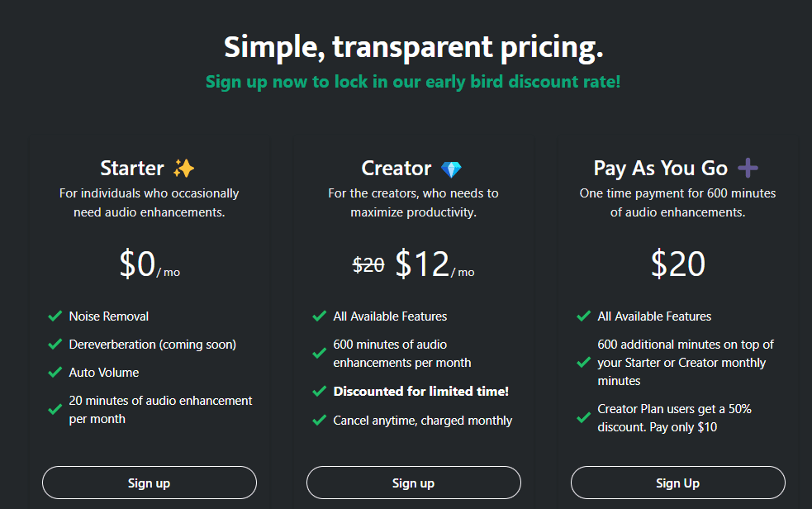Click the early bird discount rate tagline
Screen dimensions: 812x509
413,82
